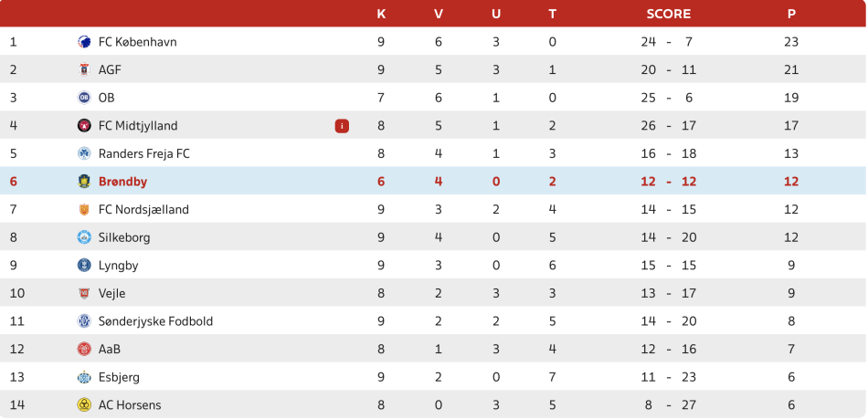Click the FC København club crest
Viewport: 868px width, 419px height.
pyautogui.click(x=84, y=42)
